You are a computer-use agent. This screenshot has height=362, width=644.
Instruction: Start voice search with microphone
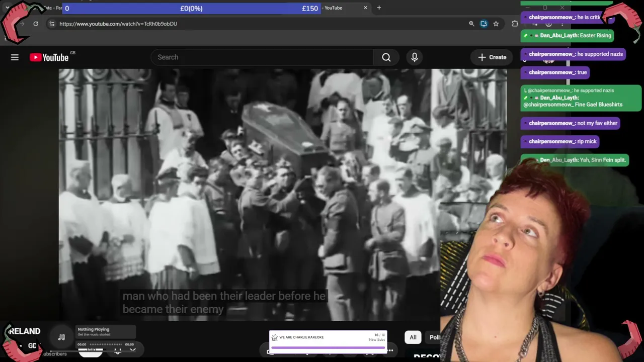(415, 57)
